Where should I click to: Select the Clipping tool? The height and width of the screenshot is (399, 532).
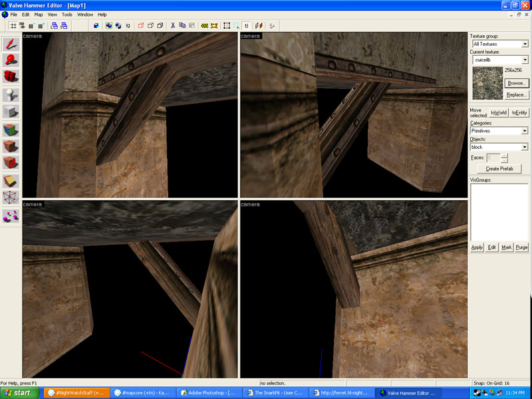pyautogui.click(x=11, y=181)
